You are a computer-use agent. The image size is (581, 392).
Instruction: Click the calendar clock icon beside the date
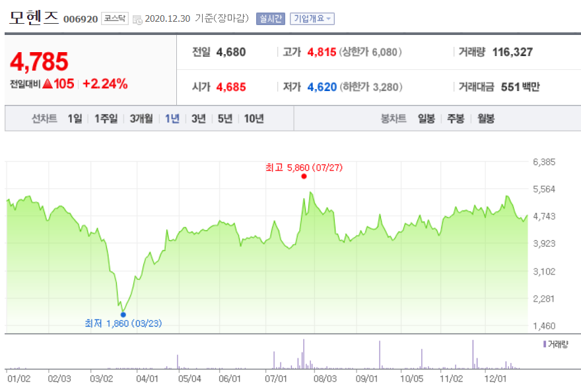[137, 20]
